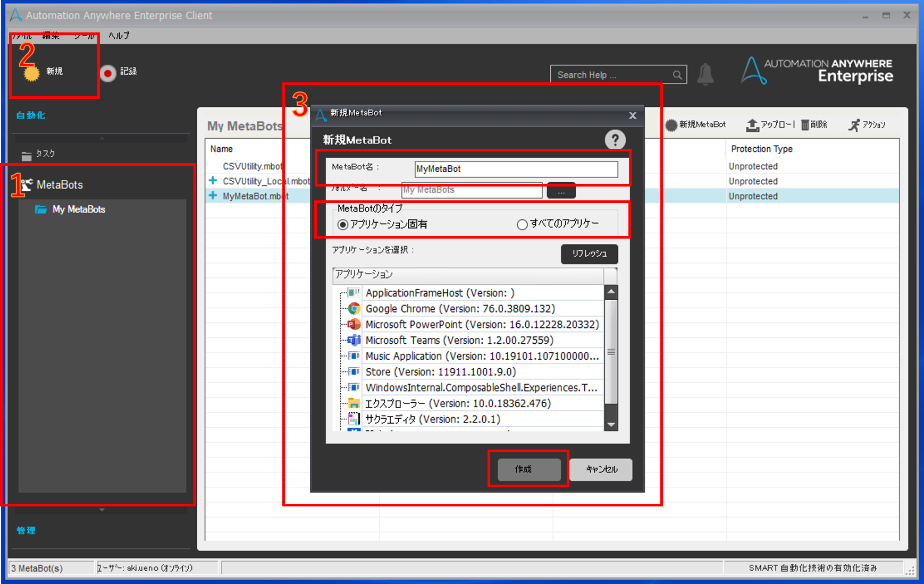The image size is (924, 584).
Task: Collapse the sidebar panel using top arrow
Action: click(102, 138)
